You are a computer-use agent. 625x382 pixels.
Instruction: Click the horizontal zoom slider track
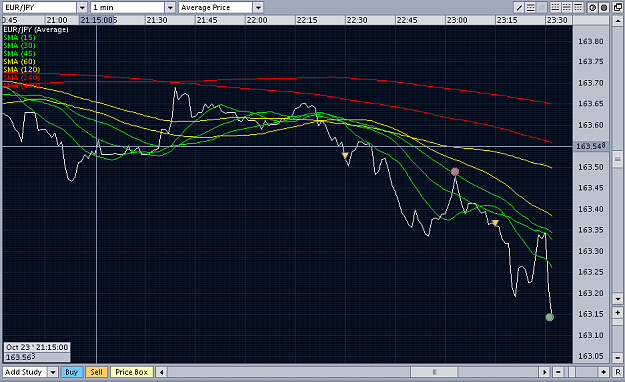point(581,372)
